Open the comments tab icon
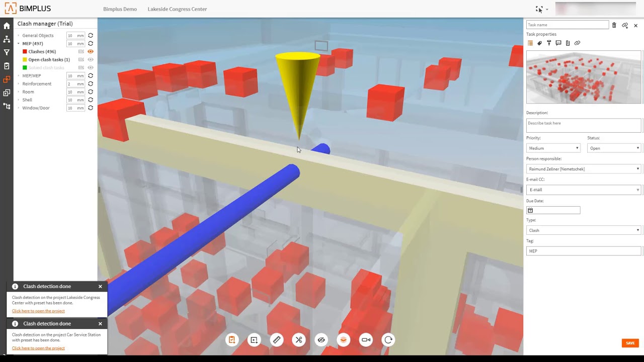The width and height of the screenshot is (644, 362). [x=558, y=43]
